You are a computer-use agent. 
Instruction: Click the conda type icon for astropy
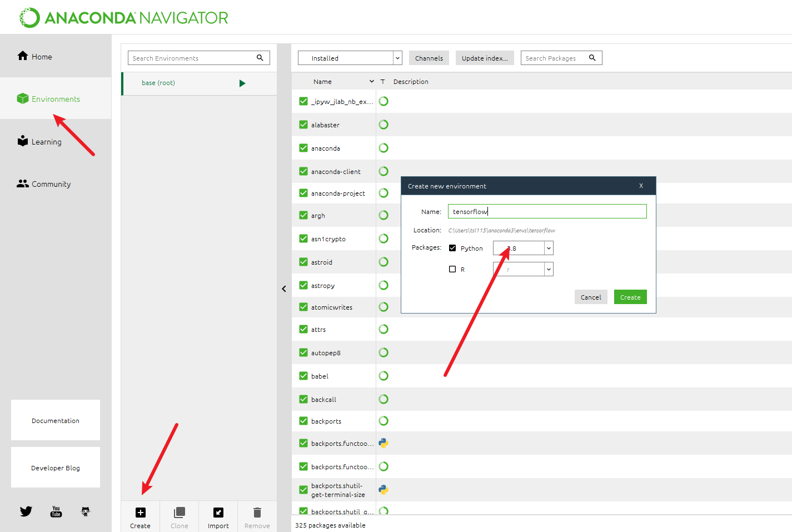click(383, 285)
